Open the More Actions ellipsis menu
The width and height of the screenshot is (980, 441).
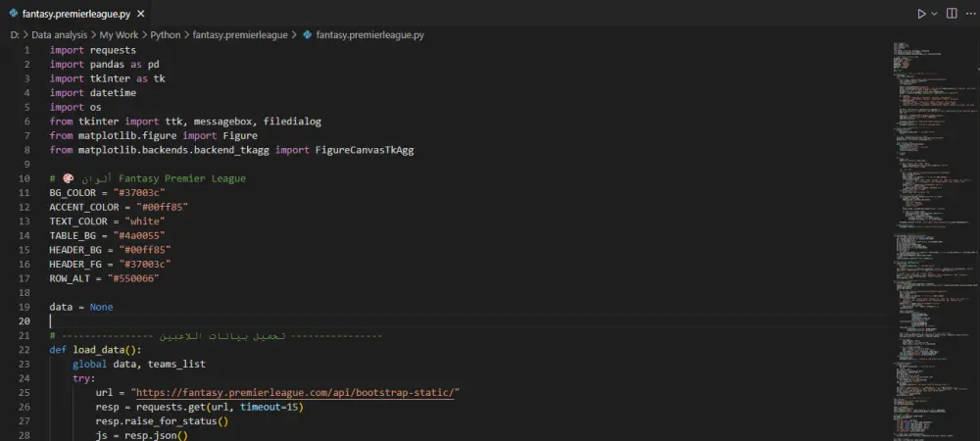(x=970, y=13)
